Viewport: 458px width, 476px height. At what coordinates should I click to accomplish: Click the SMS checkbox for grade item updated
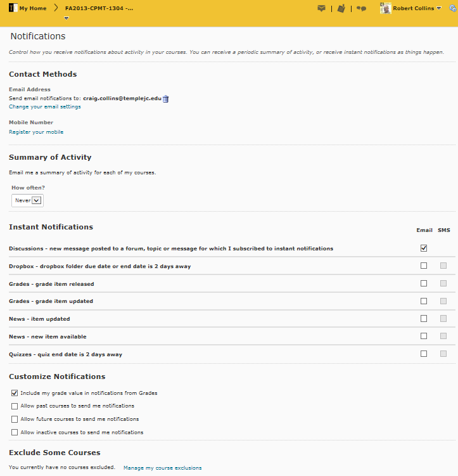pos(443,301)
